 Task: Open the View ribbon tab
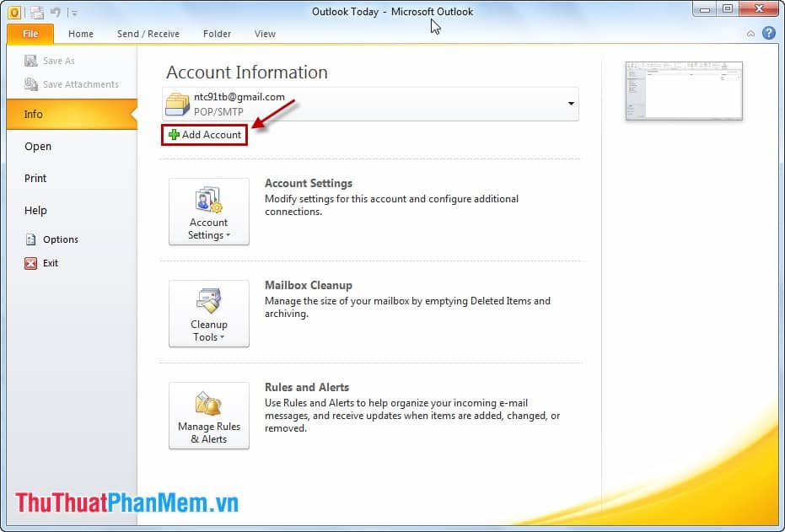265,34
